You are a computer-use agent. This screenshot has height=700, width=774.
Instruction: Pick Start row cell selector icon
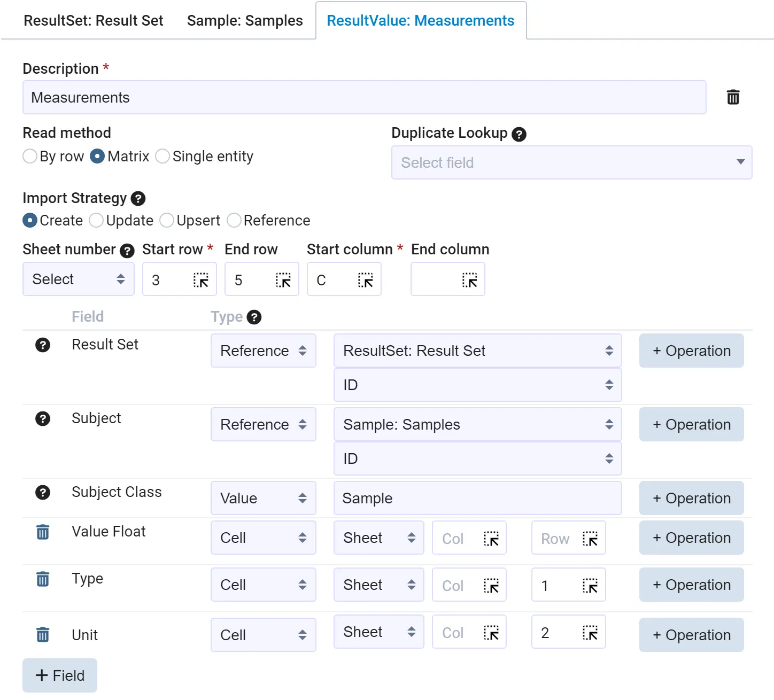click(x=201, y=280)
